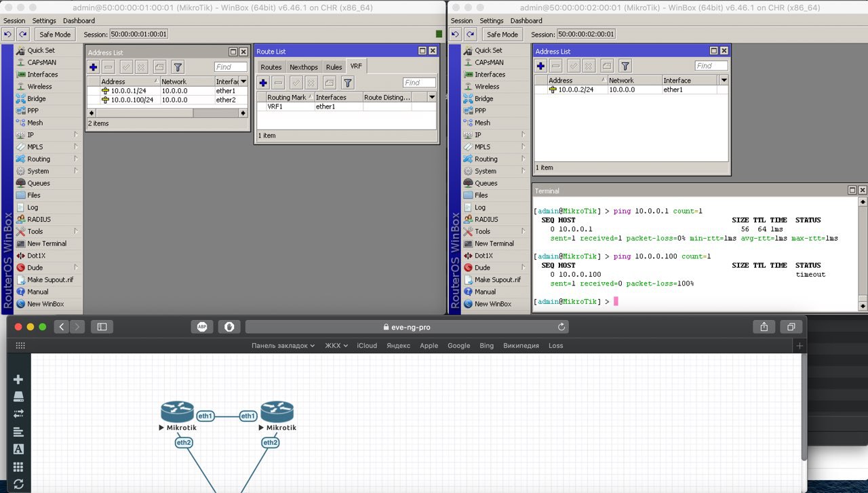Open Dashboard menu in right WinBox
Image resolution: width=868 pixels, height=493 pixels.
pyautogui.click(x=526, y=20)
